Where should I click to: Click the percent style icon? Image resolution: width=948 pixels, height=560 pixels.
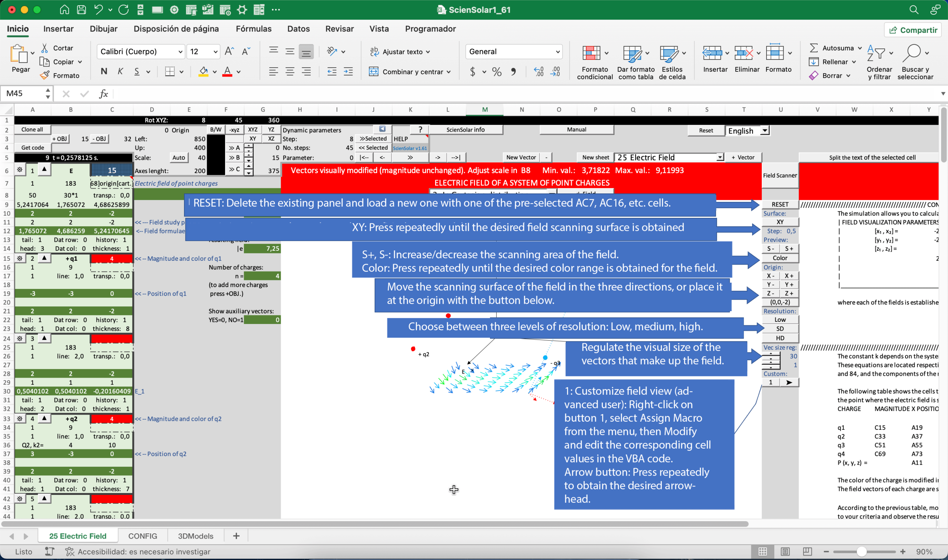(497, 72)
